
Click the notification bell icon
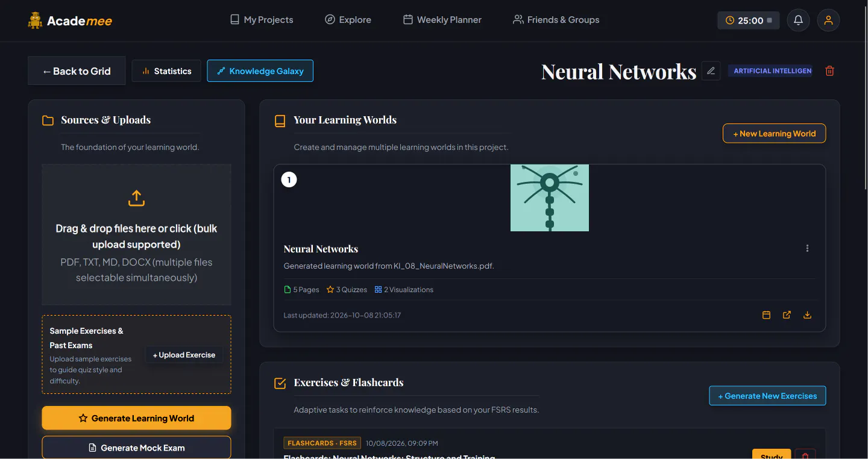coord(798,20)
